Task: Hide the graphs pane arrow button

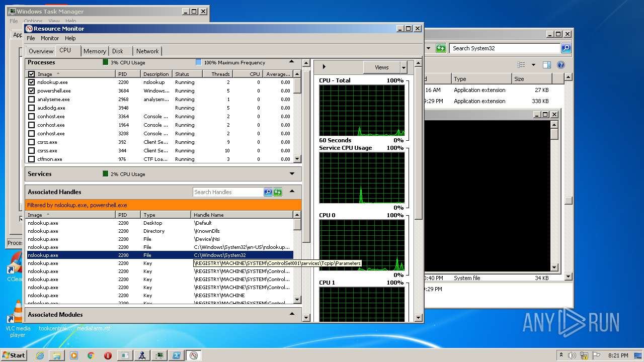Action: [324, 67]
